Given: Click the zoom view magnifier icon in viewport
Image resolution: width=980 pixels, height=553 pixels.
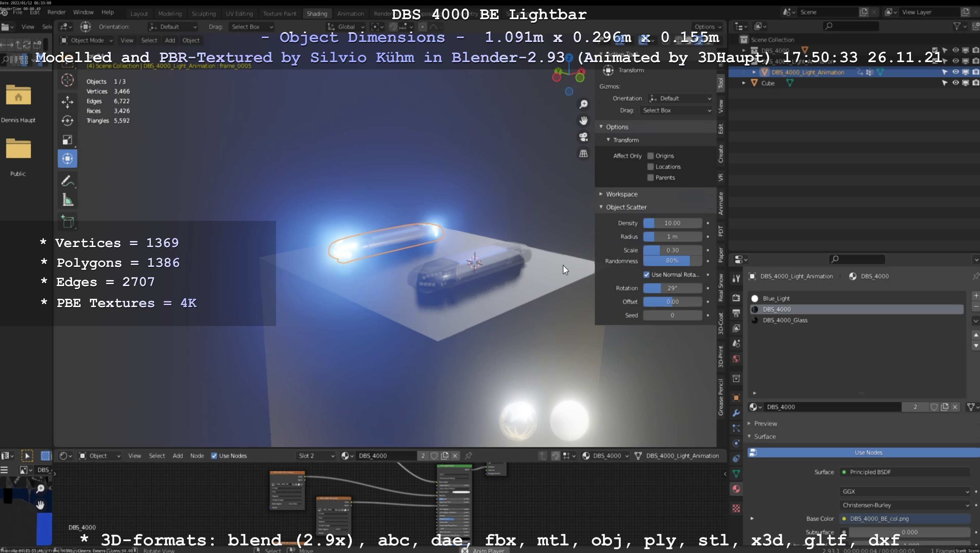Looking at the screenshot, I should pos(583,104).
